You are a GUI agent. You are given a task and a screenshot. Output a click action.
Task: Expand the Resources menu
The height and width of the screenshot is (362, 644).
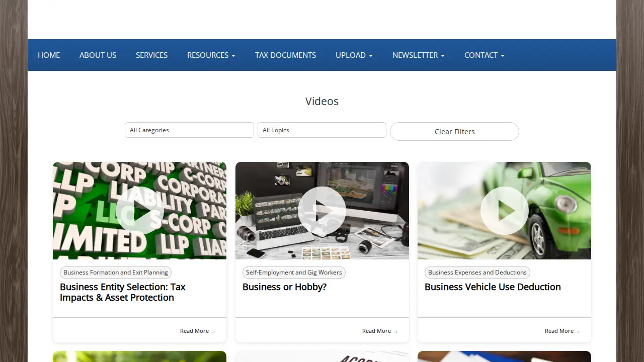pyautogui.click(x=211, y=55)
